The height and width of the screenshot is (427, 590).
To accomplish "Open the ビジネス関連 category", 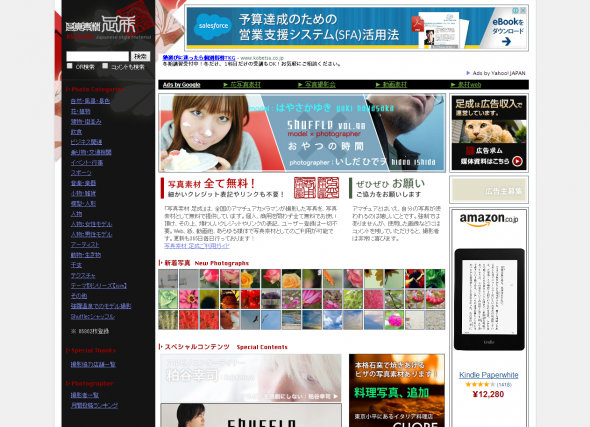I will [86, 142].
